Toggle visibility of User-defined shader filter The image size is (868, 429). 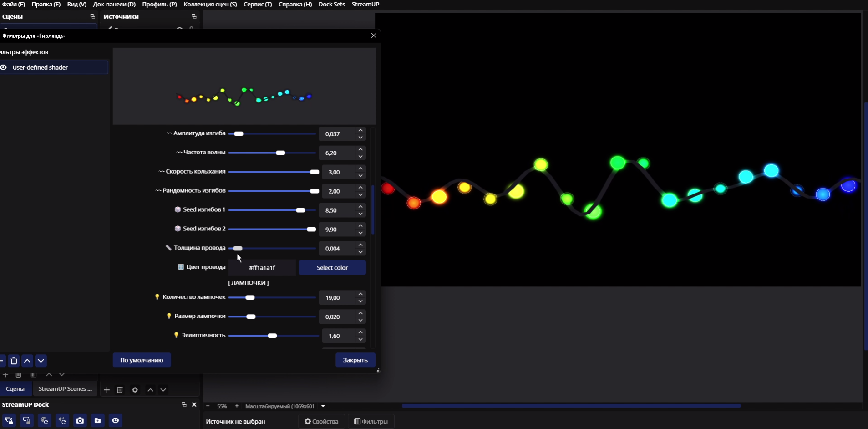4,67
